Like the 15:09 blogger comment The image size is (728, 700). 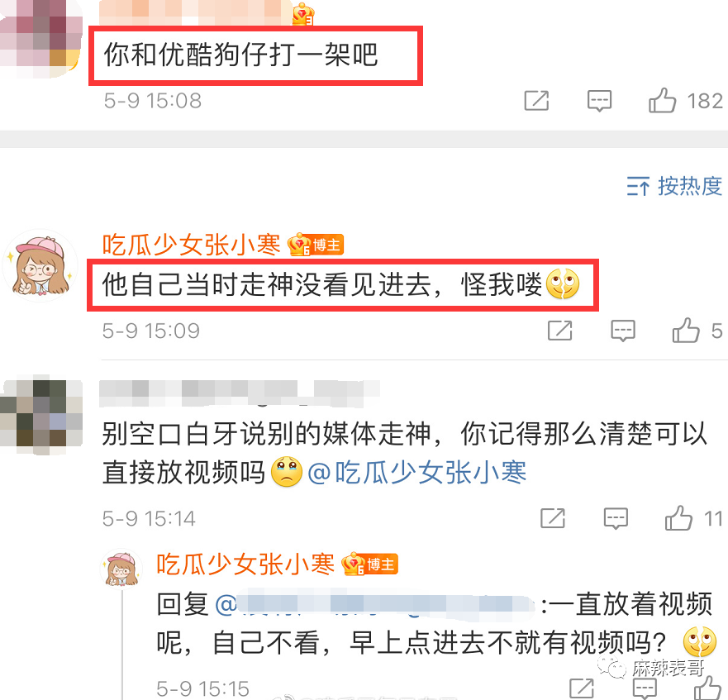coord(685,331)
